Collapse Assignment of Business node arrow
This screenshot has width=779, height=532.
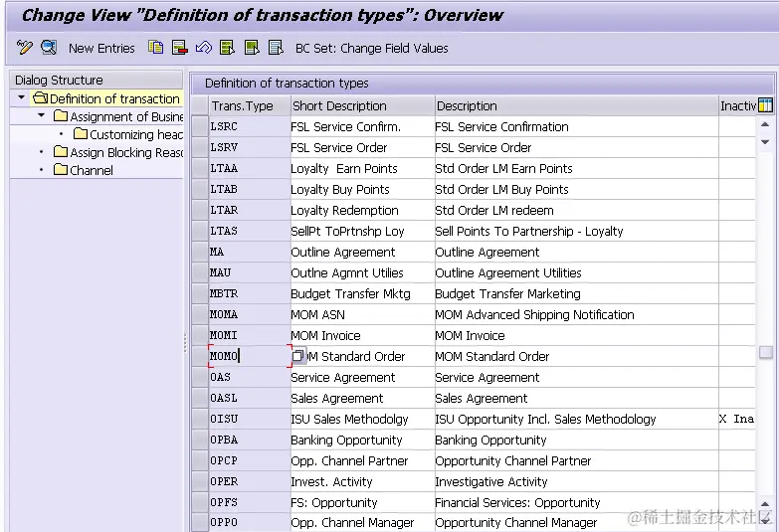(x=41, y=115)
